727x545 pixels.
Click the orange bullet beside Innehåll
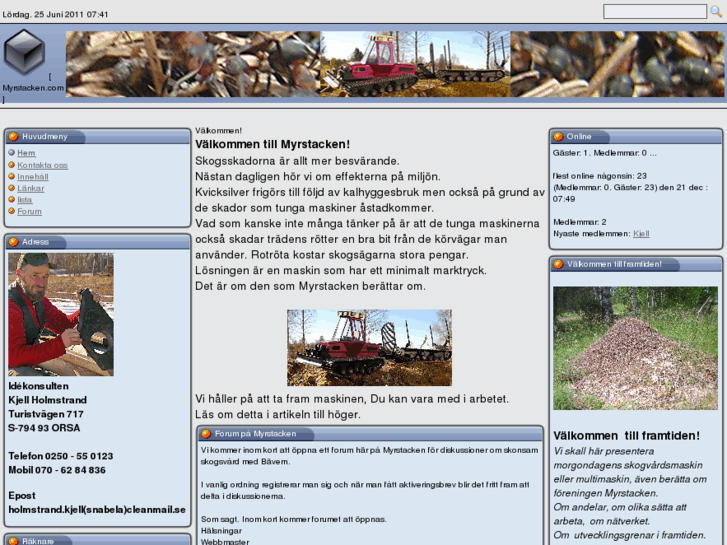point(12,176)
